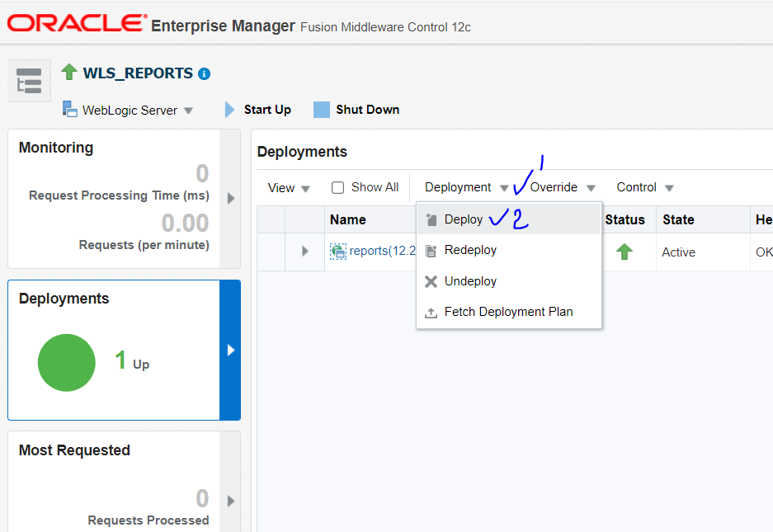Click the Redeploy menu entry icon

click(431, 251)
